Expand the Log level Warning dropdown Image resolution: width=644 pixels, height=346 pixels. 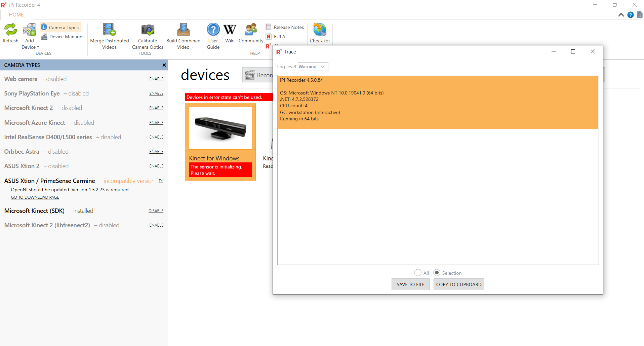pyautogui.click(x=313, y=67)
